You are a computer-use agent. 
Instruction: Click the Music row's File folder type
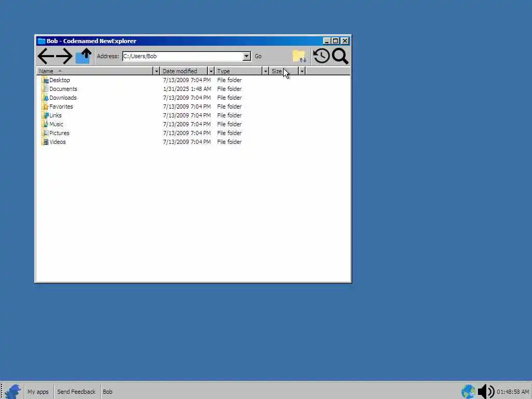point(229,124)
